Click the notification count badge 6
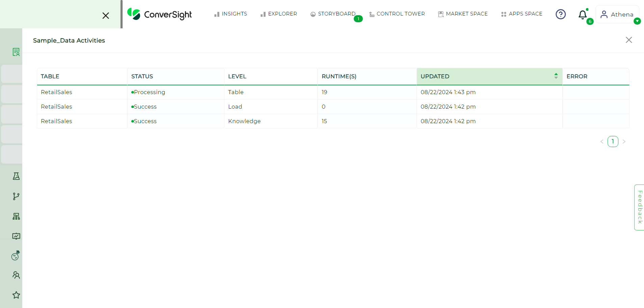 (x=590, y=22)
